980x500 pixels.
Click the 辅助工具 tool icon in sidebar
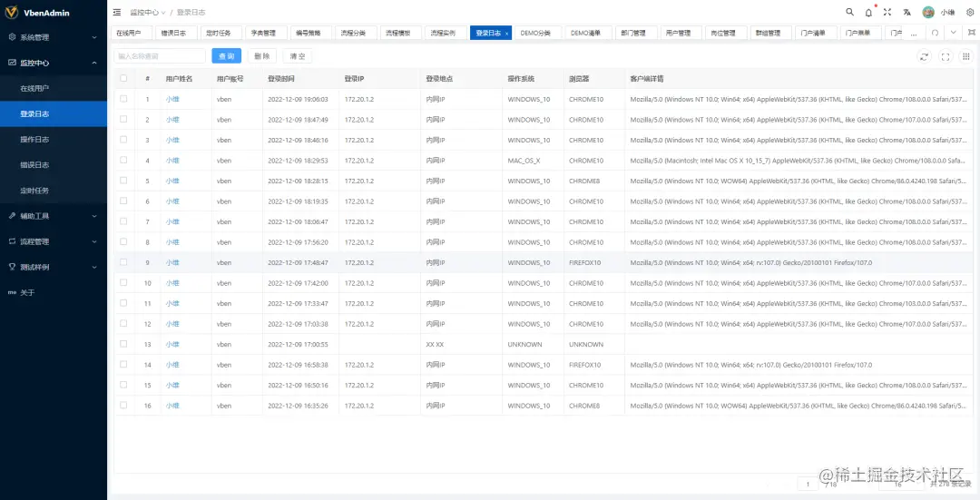(x=12, y=216)
